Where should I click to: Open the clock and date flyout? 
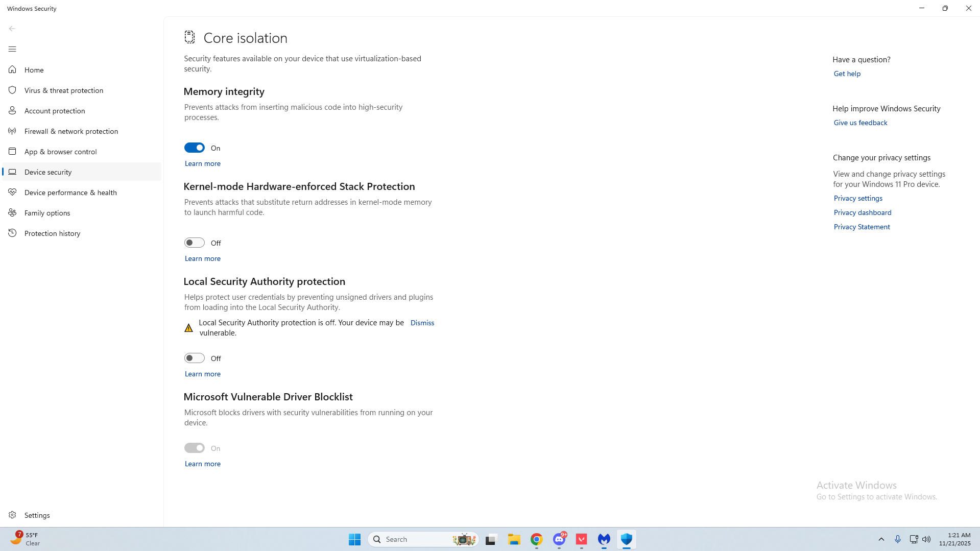coord(954,539)
